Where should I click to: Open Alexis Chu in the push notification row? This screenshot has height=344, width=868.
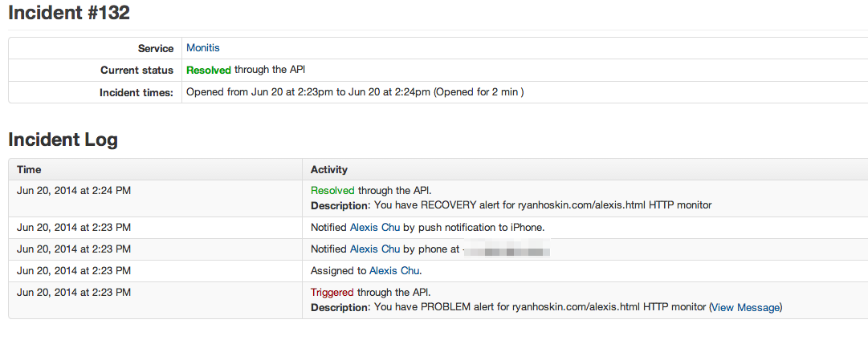(x=374, y=227)
